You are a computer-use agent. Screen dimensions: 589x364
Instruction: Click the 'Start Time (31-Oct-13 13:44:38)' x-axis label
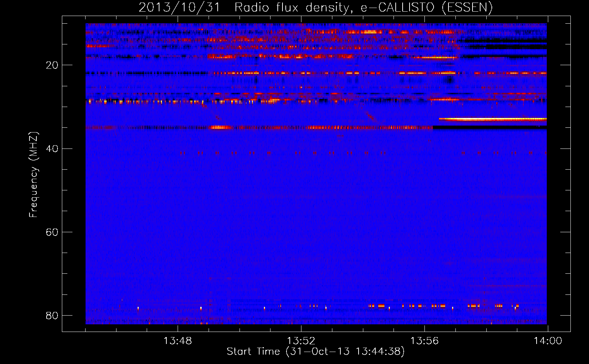point(315,352)
